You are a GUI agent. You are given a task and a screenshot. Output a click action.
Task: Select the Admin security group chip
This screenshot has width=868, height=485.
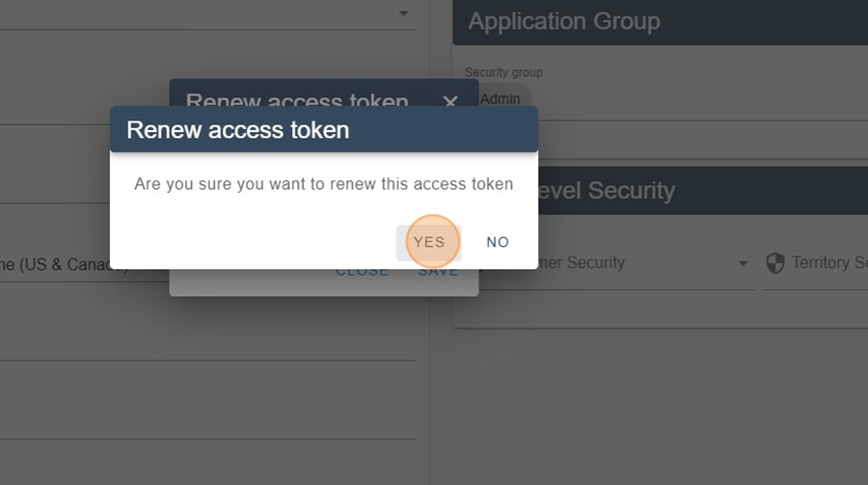pos(502,99)
